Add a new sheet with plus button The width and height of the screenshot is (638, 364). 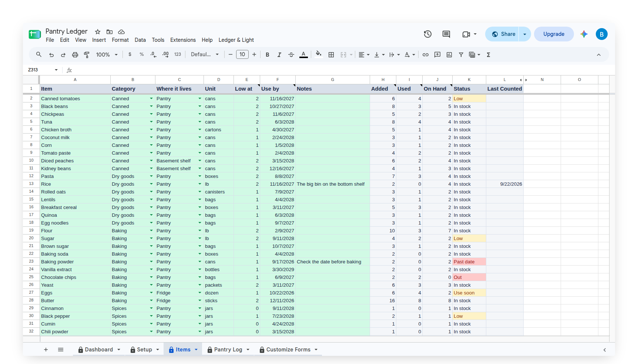pyautogui.click(x=46, y=350)
